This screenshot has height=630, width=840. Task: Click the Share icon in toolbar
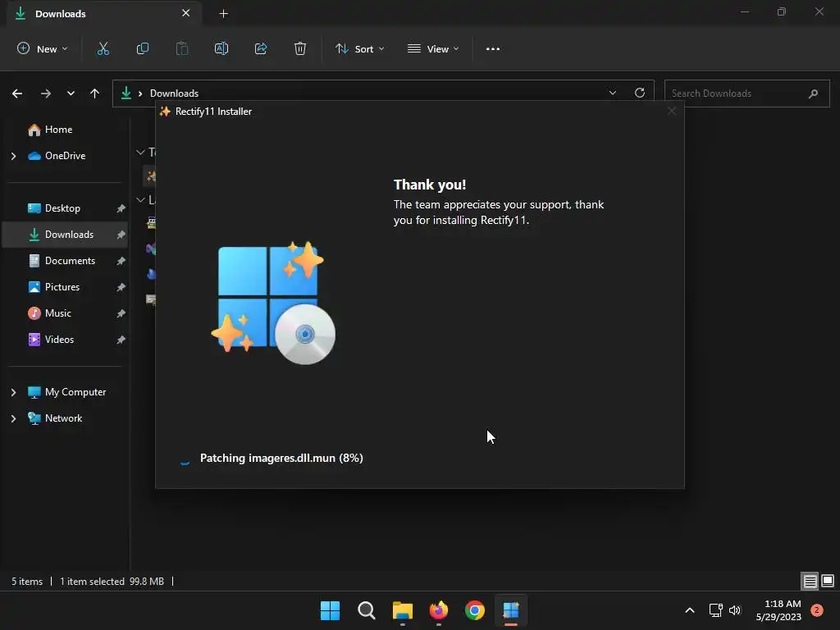tap(261, 48)
